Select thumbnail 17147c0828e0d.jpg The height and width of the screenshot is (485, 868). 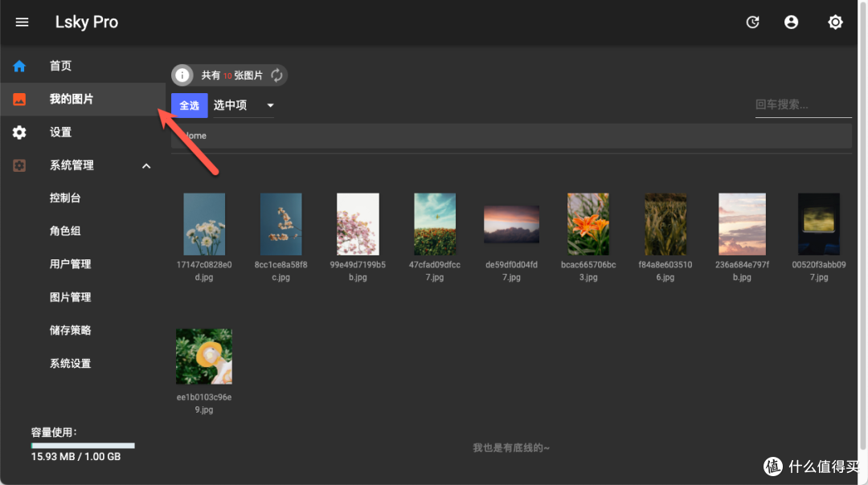[x=203, y=224]
